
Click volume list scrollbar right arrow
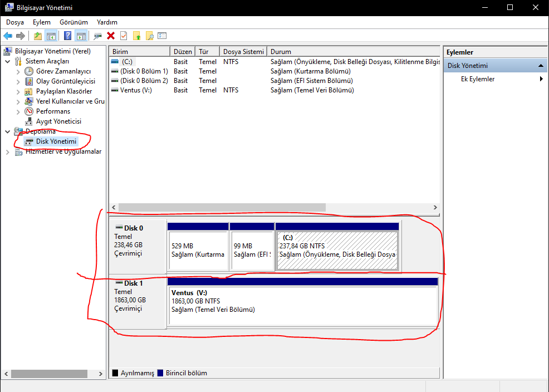tap(435, 207)
